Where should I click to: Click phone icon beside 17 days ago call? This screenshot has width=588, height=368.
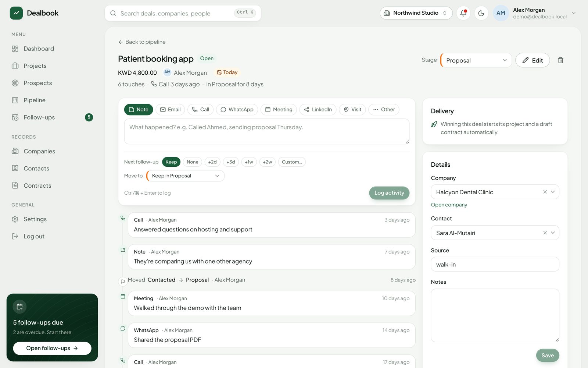point(123,360)
